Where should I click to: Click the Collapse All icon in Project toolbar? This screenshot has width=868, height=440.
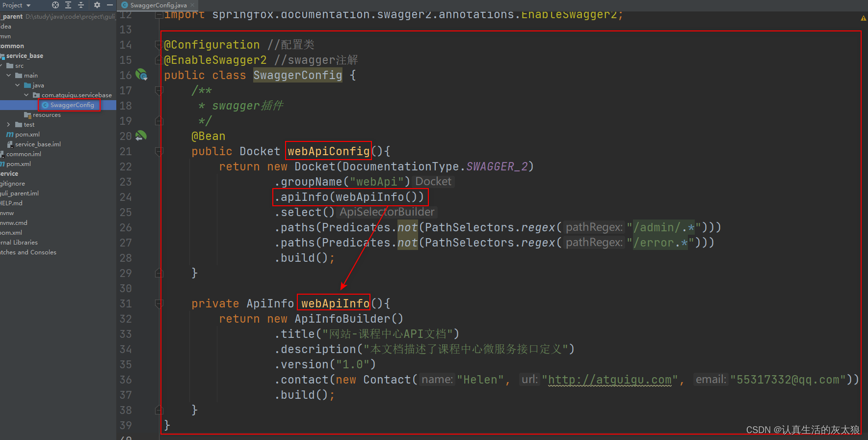tap(81, 5)
